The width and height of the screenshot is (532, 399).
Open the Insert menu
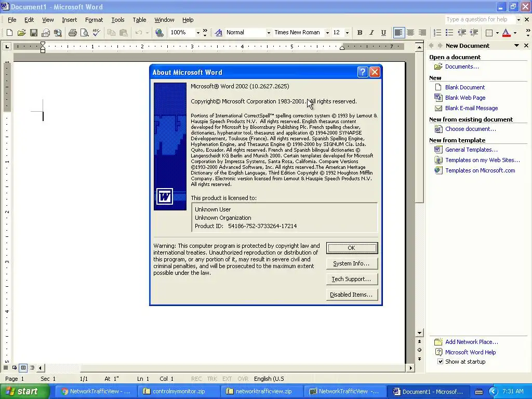pos(69,20)
